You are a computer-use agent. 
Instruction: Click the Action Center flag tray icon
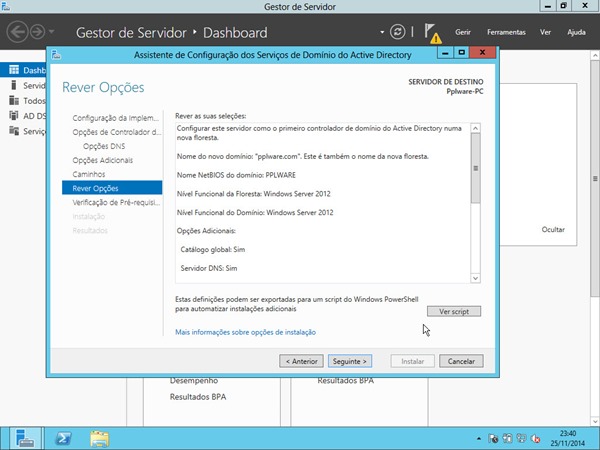(x=493, y=439)
